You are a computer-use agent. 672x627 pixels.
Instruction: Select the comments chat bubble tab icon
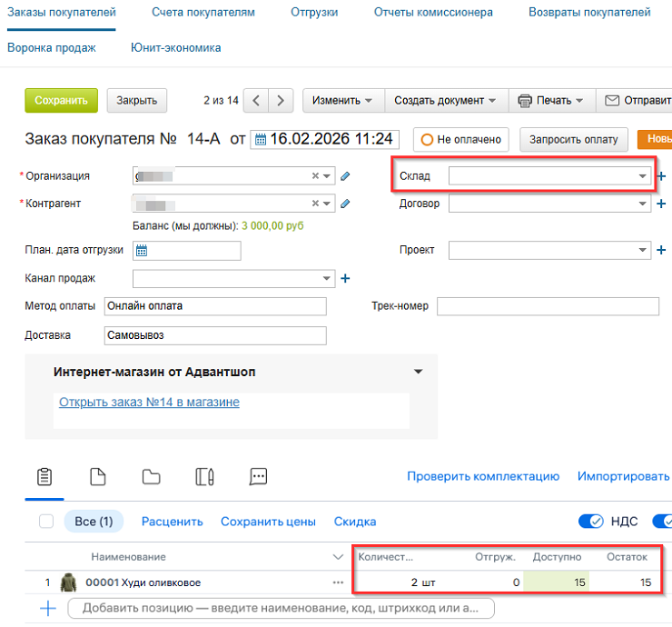[258, 477]
